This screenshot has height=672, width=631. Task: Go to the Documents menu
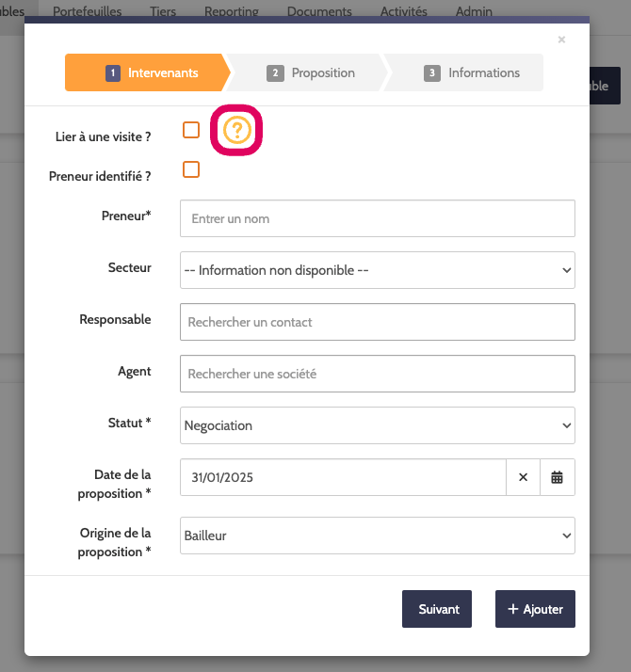(319, 11)
